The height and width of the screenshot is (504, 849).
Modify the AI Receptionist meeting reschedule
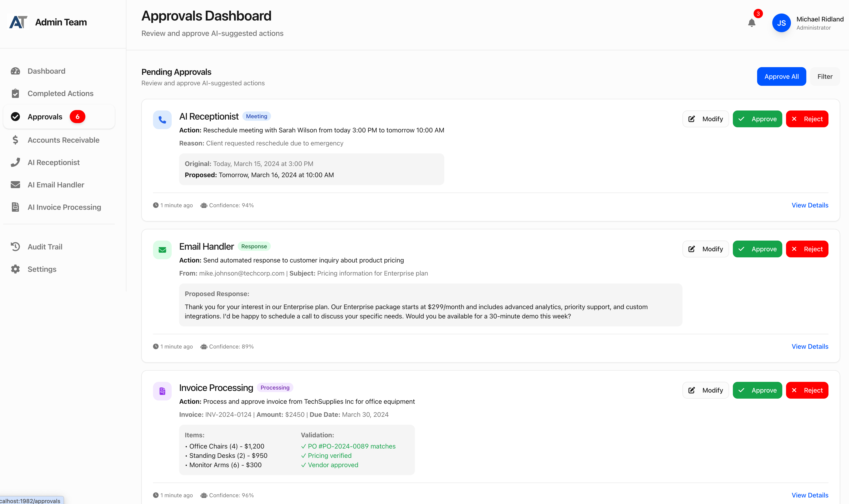pyautogui.click(x=705, y=119)
